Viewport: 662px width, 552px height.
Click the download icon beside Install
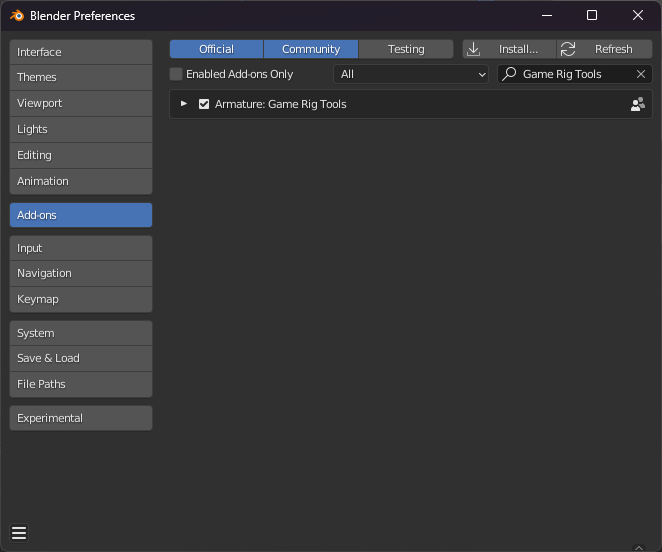474,49
